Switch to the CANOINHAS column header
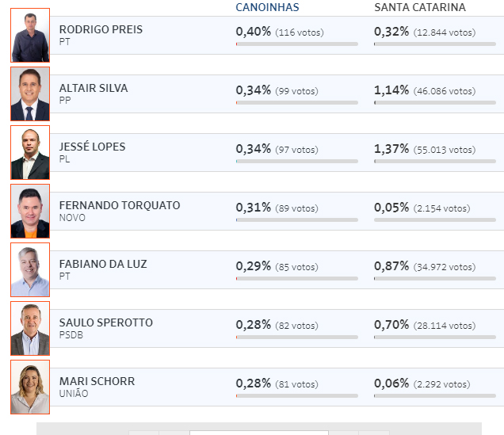Viewport: 504px width, 435px height. pyautogui.click(x=267, y=7)
